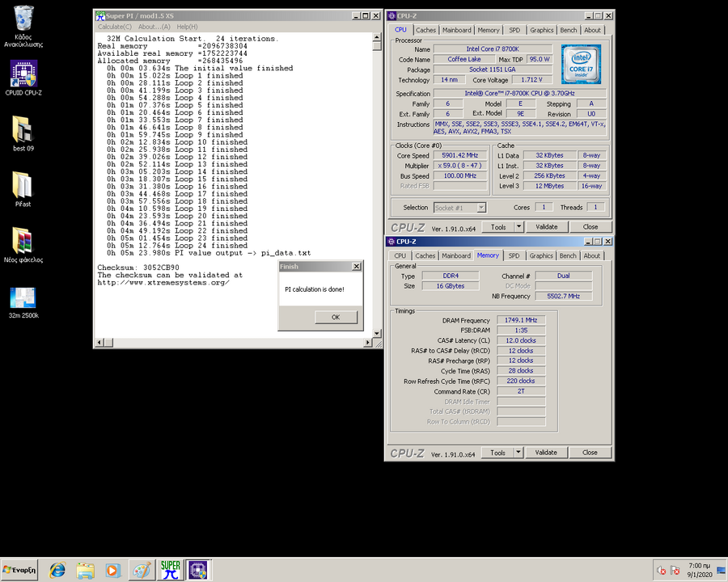Switch to CPU tab in lower CPU-Z
This screenshot has width=728, height=582.
[400, 255]
